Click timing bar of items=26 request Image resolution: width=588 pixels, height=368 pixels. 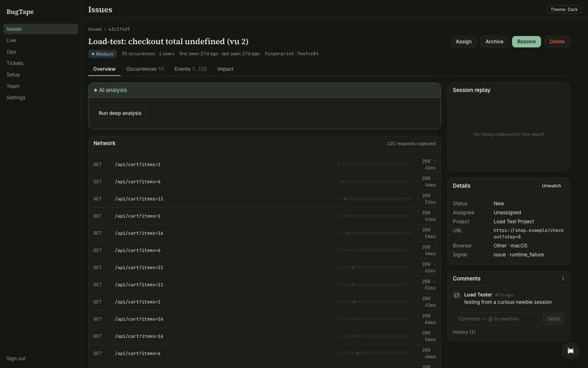tap(375, 319)
